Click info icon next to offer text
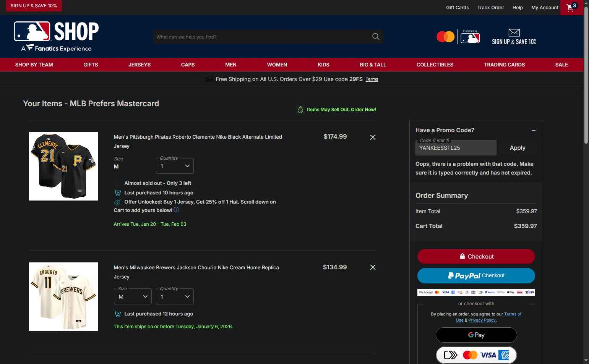 (x=176, y=210)
